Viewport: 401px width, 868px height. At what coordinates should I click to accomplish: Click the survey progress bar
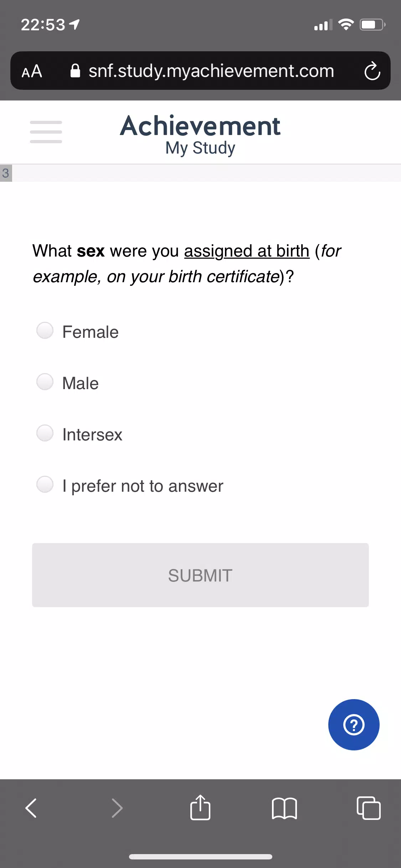[x=200, y=173]
